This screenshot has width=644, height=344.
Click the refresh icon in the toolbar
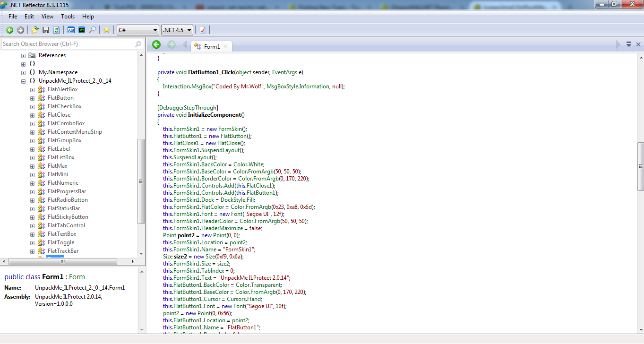tap(56, 30)
